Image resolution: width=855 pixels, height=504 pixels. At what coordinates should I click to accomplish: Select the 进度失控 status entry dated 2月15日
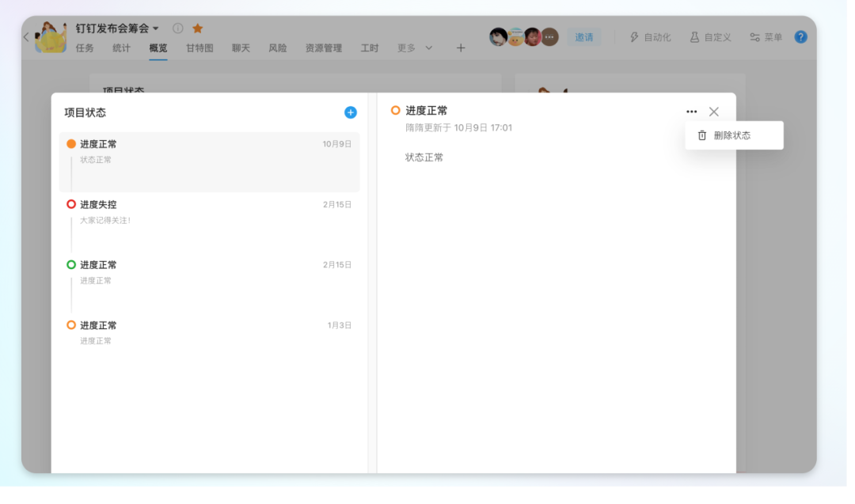(x=210, y=212)
